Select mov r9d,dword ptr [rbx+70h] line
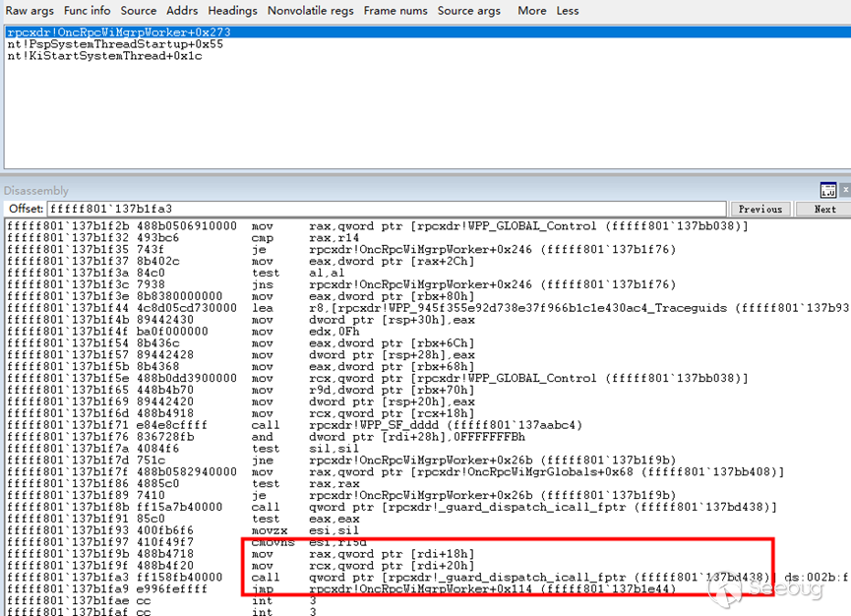 (x=241, y=390)
